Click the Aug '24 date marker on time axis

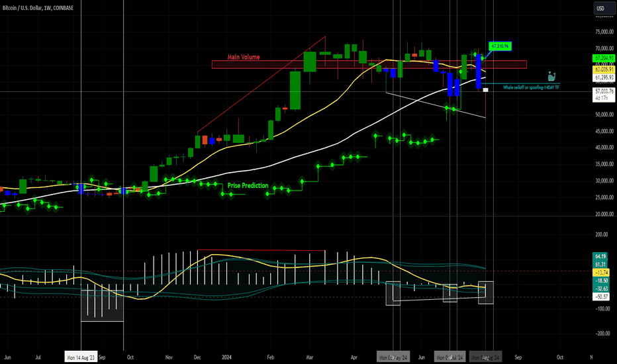click(485, 357)
